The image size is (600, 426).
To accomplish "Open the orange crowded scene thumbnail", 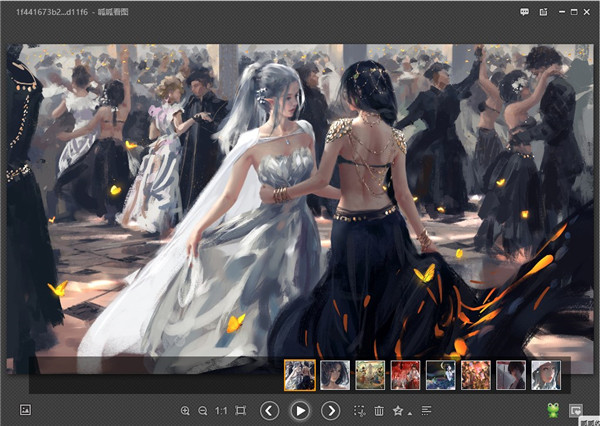I will click(476, 375).
